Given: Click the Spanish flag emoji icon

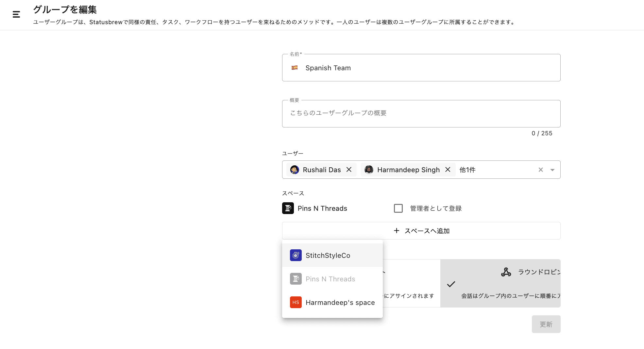Looking at the screenshot, I should (295, 68).
